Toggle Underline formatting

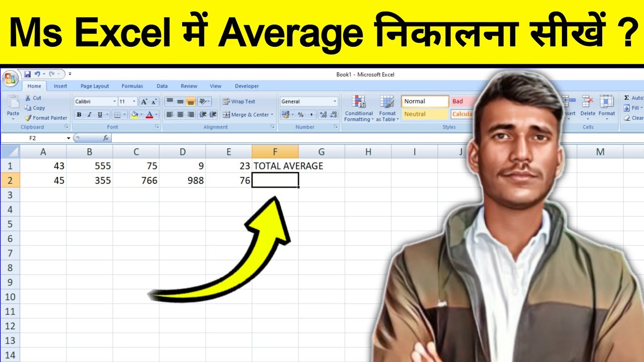coord(100,115)
